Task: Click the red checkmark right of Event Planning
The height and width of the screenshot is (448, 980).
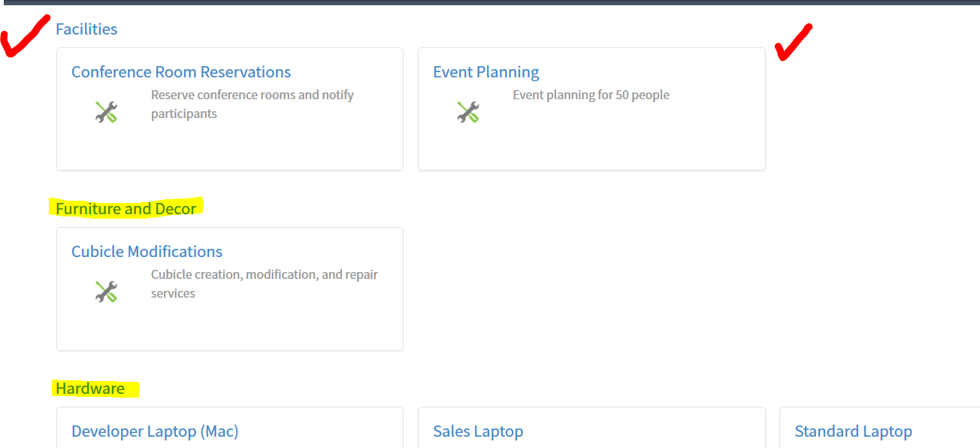Action: [794, 42]
